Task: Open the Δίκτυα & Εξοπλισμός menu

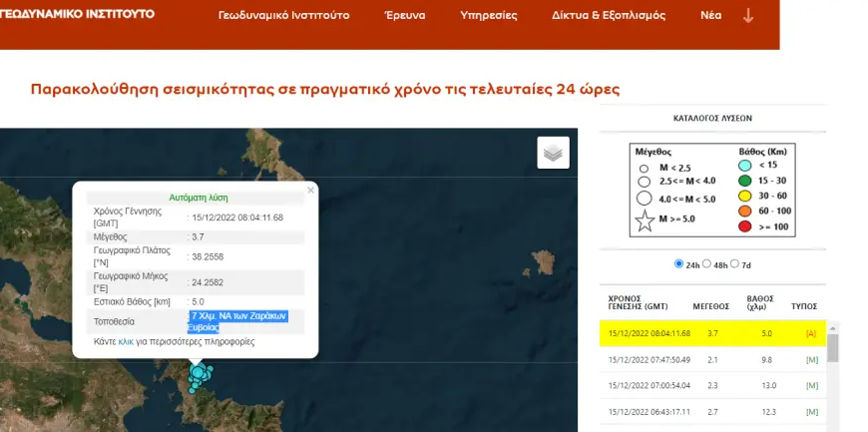Action: pyautogui.click(x=608, y=16)
